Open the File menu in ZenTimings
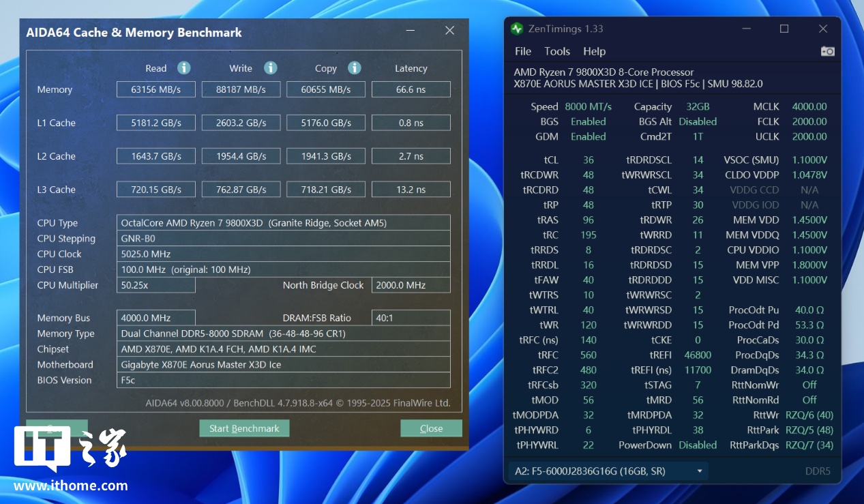Viewport: 864px width, 504px height. click(x=523, y=51)
